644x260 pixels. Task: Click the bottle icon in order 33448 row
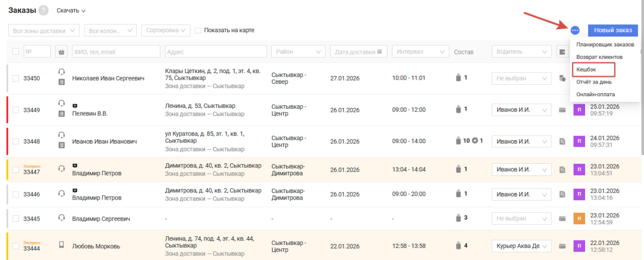pos(458,141)
